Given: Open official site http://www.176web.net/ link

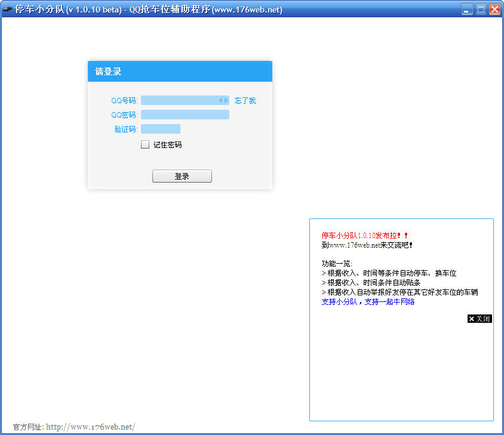Looking at the screenshot, I should point(90,427).
